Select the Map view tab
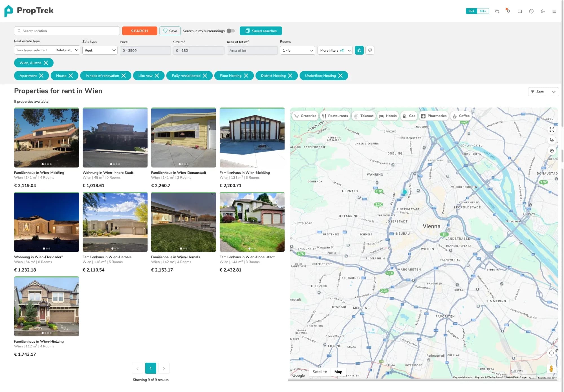The image size is (564, 392). [x=338, y=372]
